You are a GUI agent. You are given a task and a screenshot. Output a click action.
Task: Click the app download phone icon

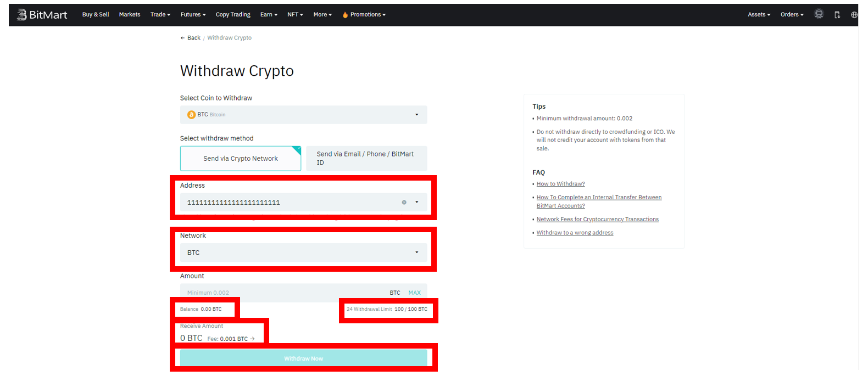tap(837, 15)
